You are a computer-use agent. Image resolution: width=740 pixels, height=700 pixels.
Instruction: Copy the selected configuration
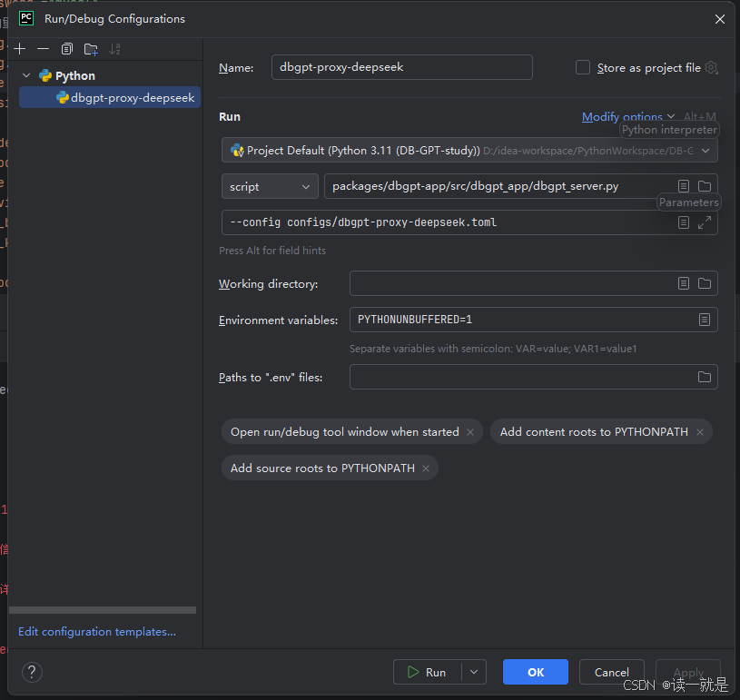(x=67, y=49)
